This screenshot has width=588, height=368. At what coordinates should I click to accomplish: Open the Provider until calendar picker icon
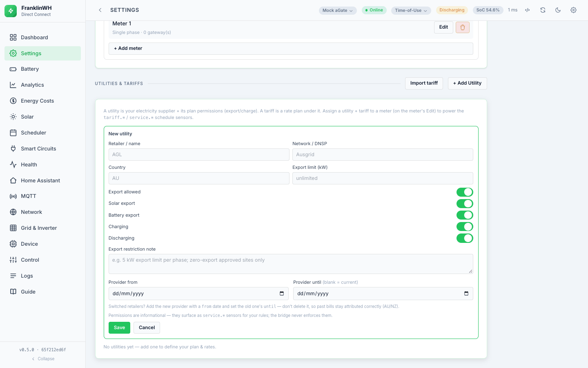466,294
